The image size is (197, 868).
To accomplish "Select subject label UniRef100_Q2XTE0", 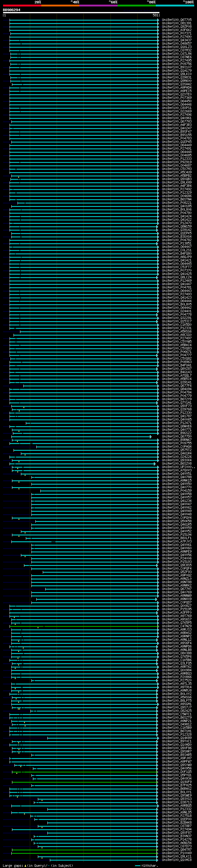I will point(176,94).
